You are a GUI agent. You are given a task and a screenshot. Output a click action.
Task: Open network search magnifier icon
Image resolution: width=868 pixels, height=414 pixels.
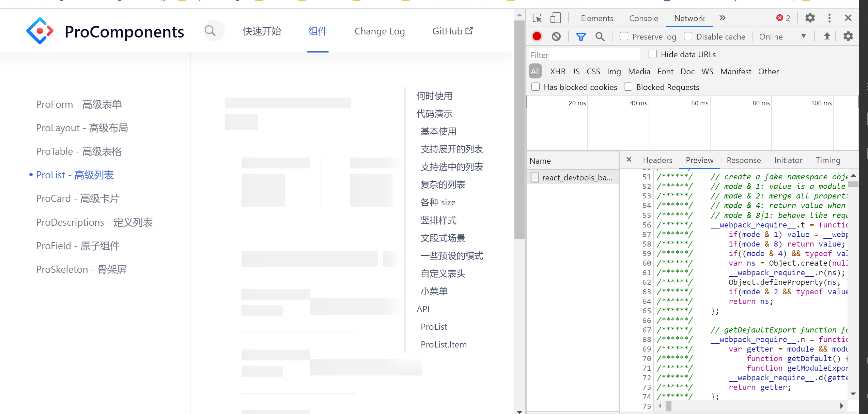pyautogui.click(x=600, y=36)
